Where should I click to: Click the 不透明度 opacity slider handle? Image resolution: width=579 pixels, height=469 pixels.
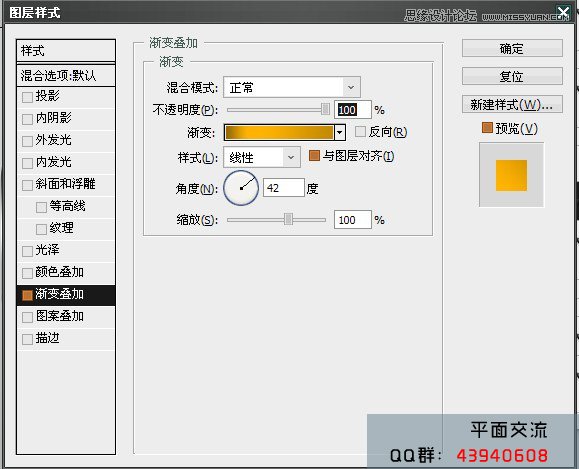tap(325, 109)
